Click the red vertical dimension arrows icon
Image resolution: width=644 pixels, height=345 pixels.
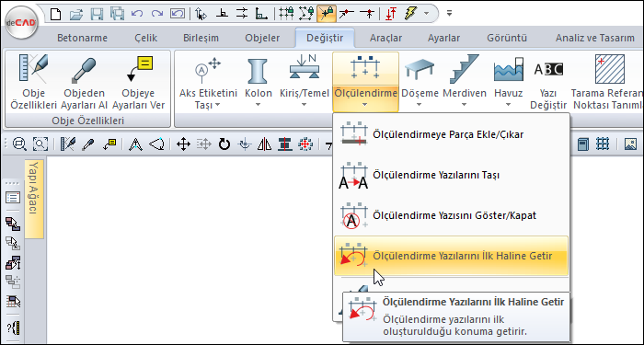391,14
